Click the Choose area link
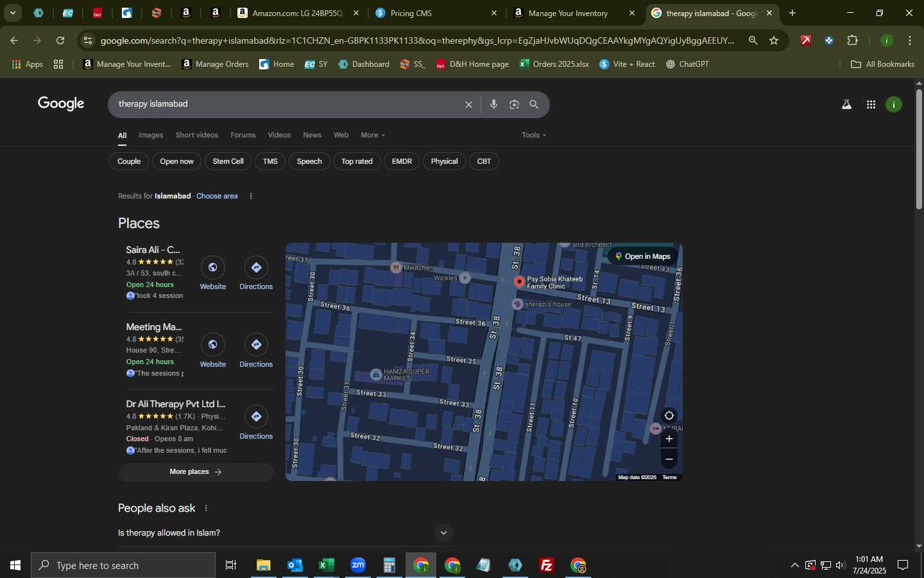924x578 pixels. pyautogui.click(x=217, y=196)
